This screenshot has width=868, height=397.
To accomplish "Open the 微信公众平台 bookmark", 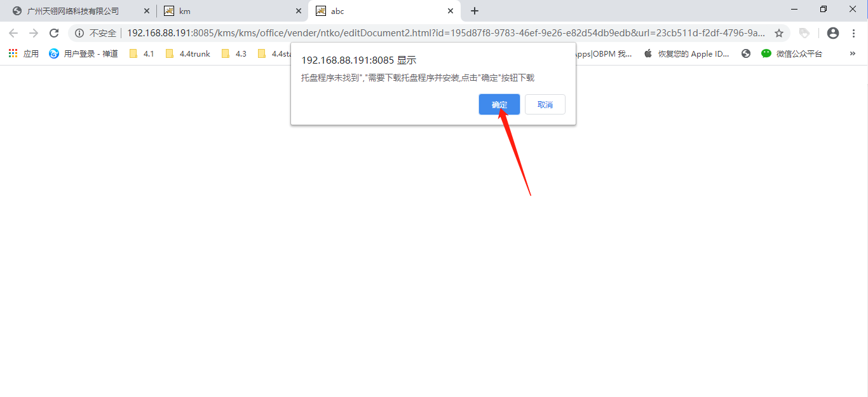I will tap(792, 54).
